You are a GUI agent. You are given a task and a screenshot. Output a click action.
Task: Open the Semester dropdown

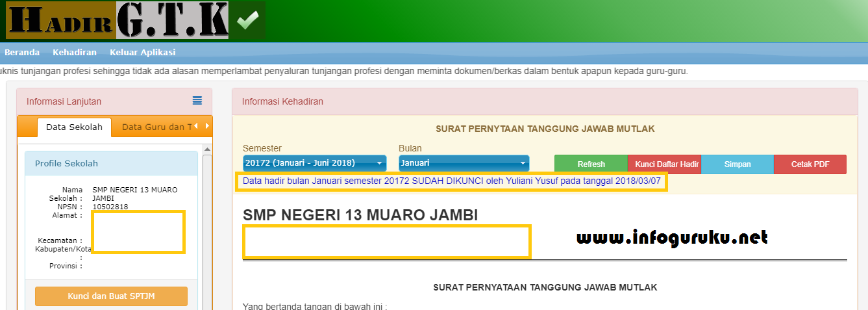point(315,163)
